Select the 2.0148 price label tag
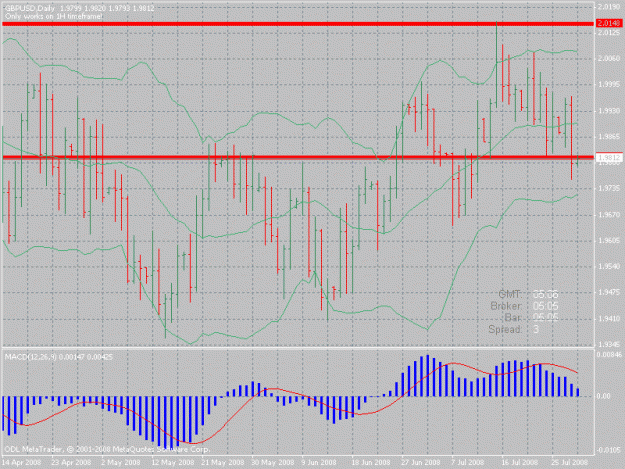 coord(609,24)
